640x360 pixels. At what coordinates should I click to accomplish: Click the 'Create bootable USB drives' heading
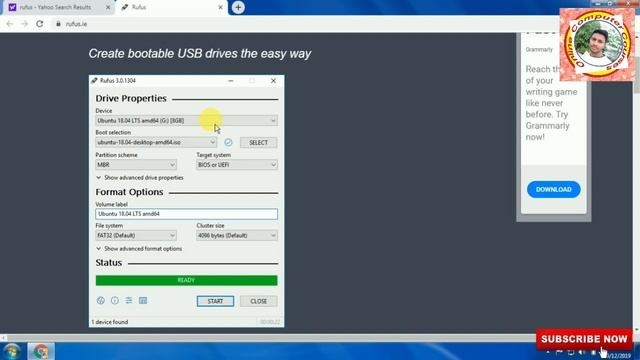(200, 53)
